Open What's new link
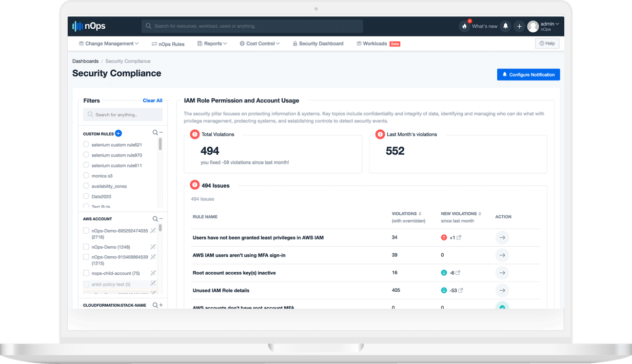Viewport: 632px width, 364px height. [x=485, y=26]
